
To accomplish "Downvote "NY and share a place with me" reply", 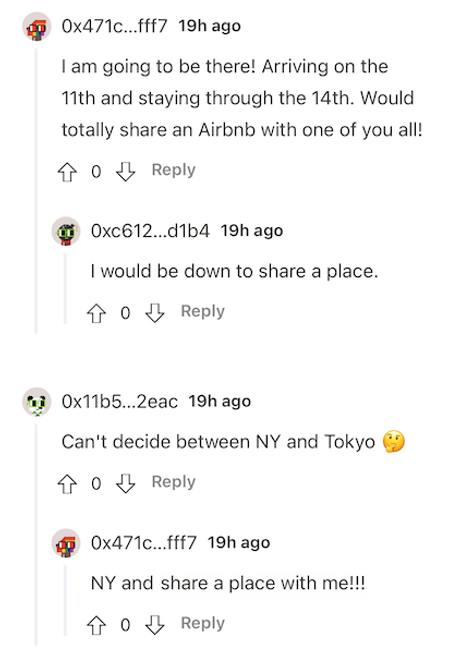I will click(x=154, y=625).
